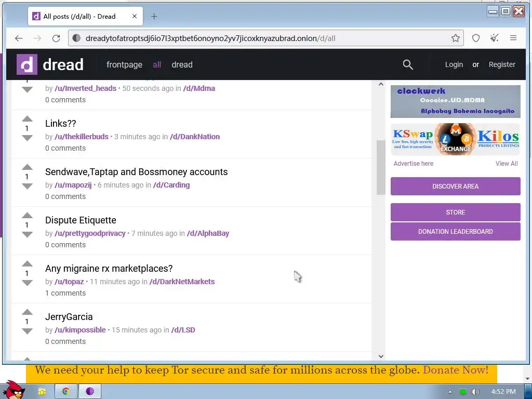Open the browser hamburger menu
532x399 pixels.
click(513, 38)
